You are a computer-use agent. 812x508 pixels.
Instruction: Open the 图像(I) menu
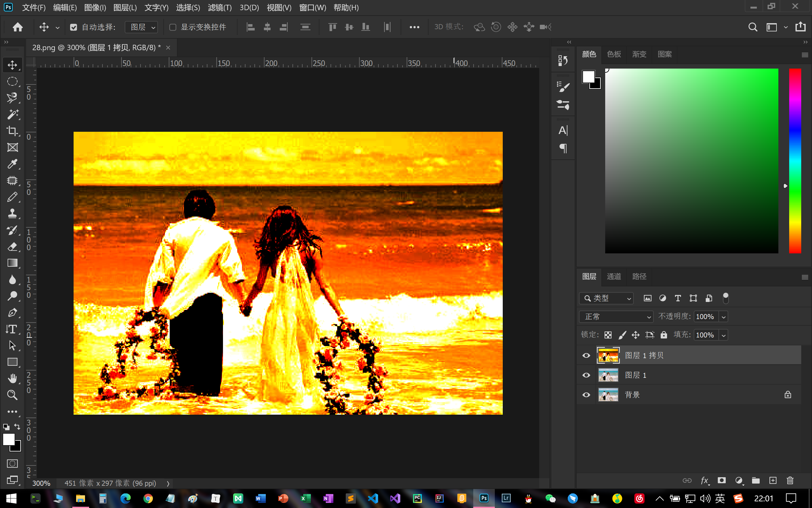(x=95, y=7)
